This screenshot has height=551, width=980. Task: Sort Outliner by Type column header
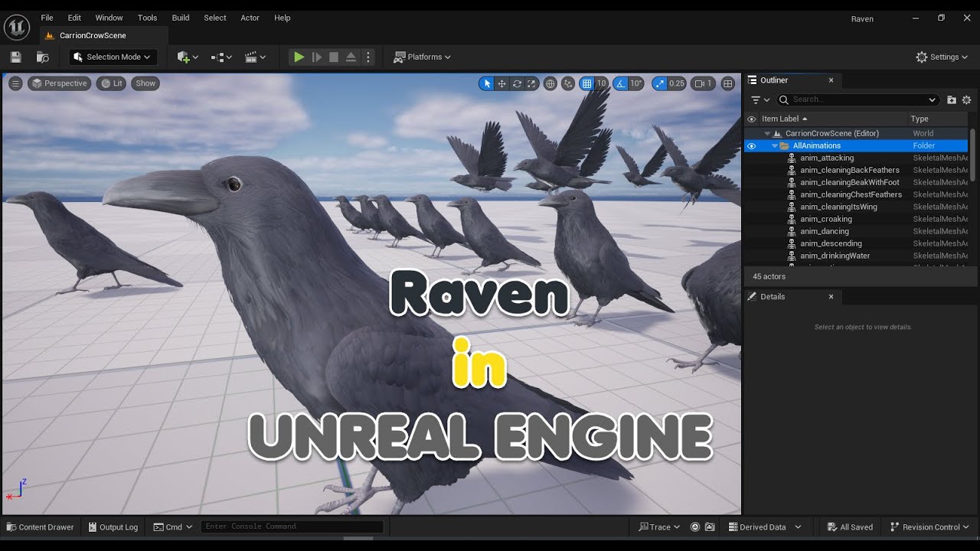[939, 119]
